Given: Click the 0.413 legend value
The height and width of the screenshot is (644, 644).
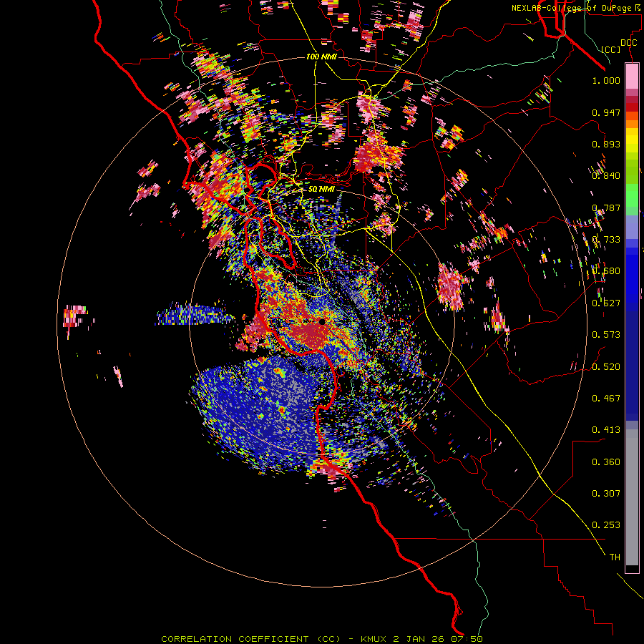Looking at the screenshot, I should 606,430.
